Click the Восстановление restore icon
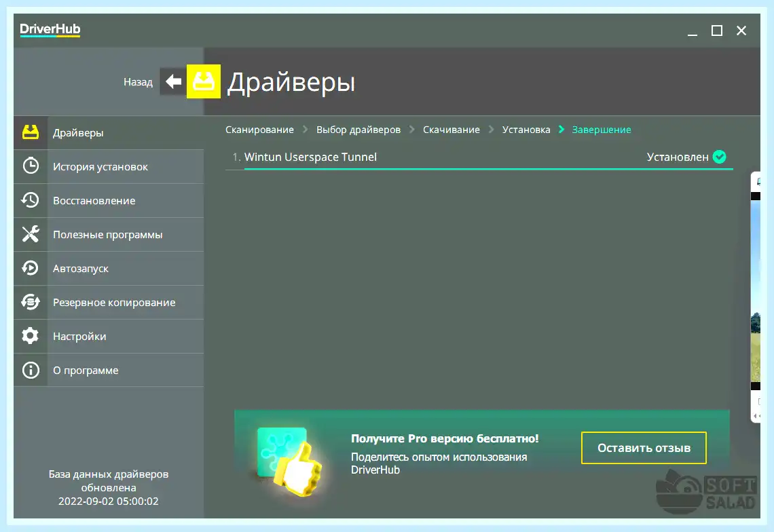774x532 pixels. tap(31, 200)
